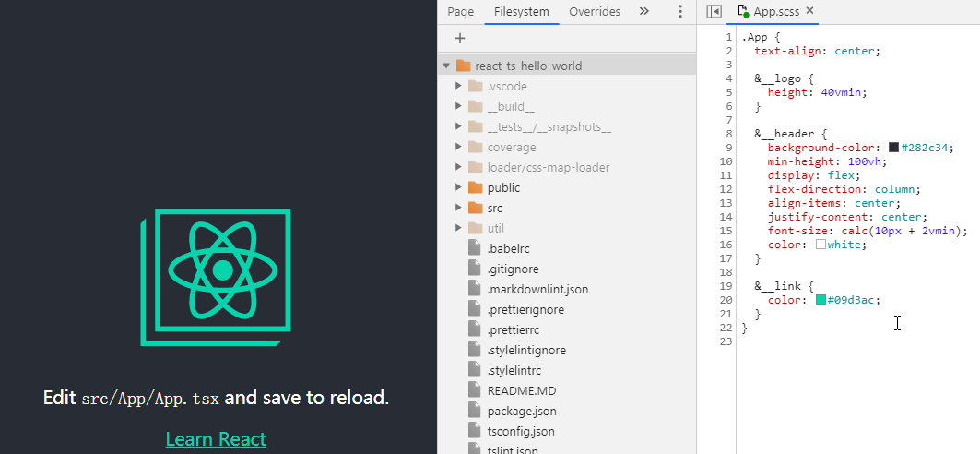Show more tabs chevron
Screen dimensions: 980x454
644,11
